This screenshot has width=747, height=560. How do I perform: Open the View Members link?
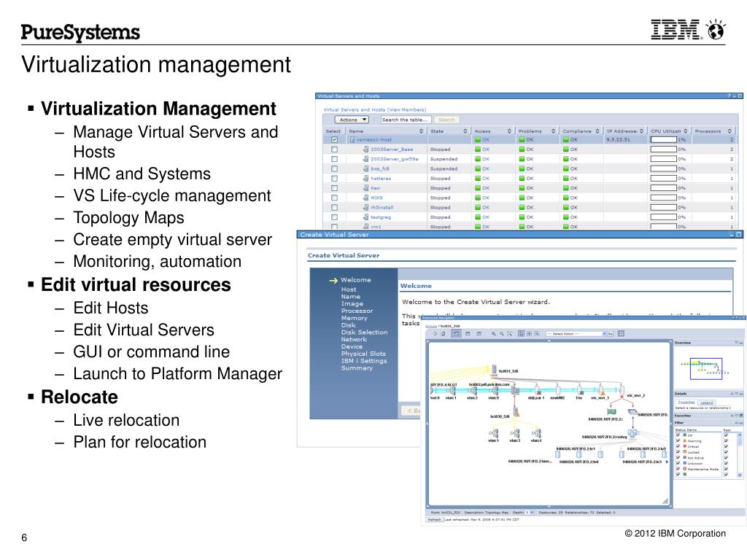(x=406, y=109)
